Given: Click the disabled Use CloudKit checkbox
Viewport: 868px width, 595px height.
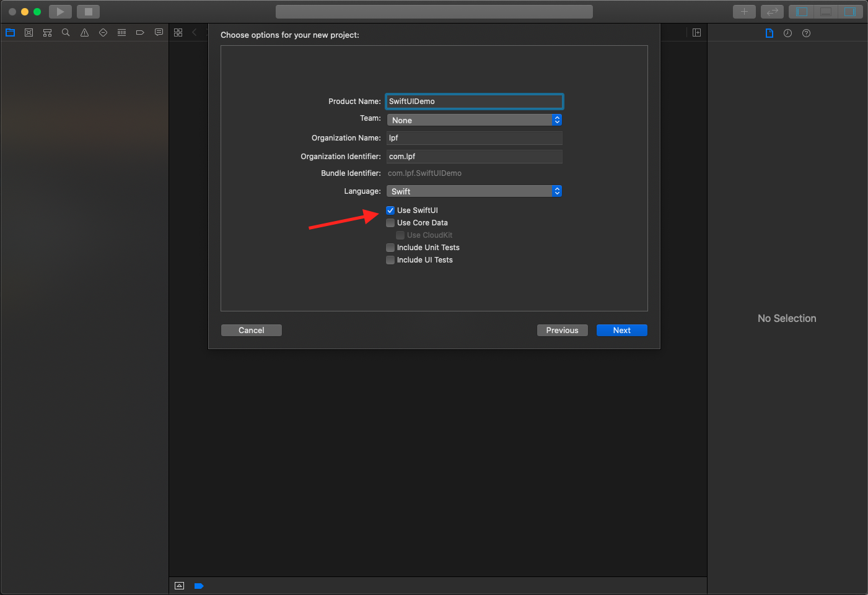Looking at the screenshot, I should 400,235.
